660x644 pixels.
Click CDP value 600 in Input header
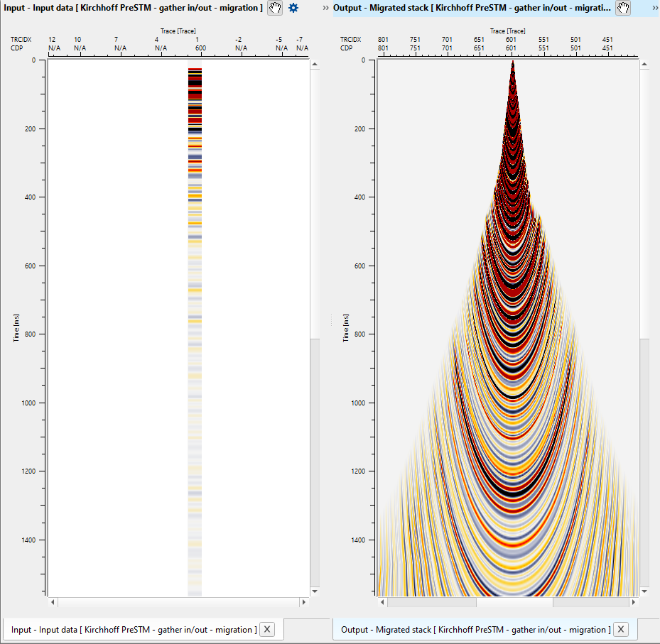click(201, 48)
